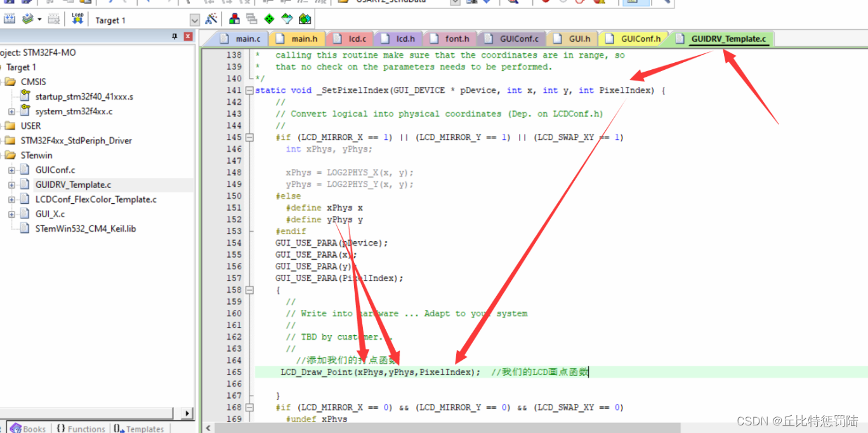Expand the system_stm32f4xx.c tree node
Viewport: 868px width, 433px height.
[x=11, y=111]
